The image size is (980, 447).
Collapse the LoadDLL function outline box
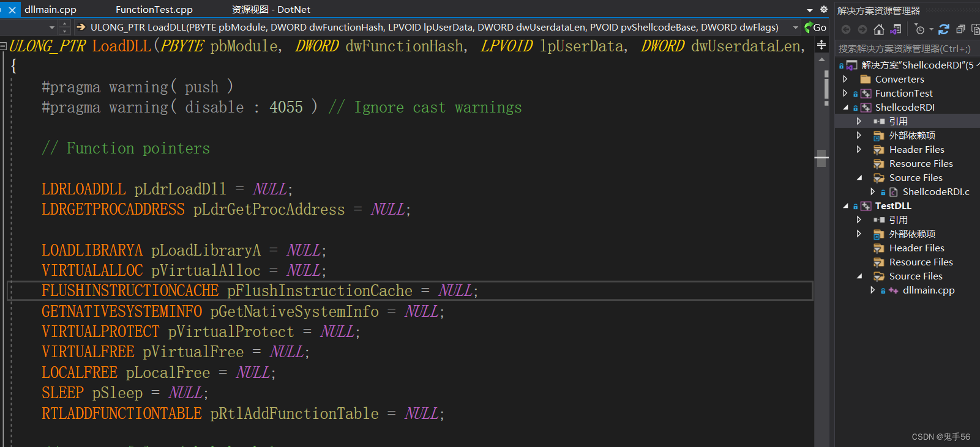point(4,46)
